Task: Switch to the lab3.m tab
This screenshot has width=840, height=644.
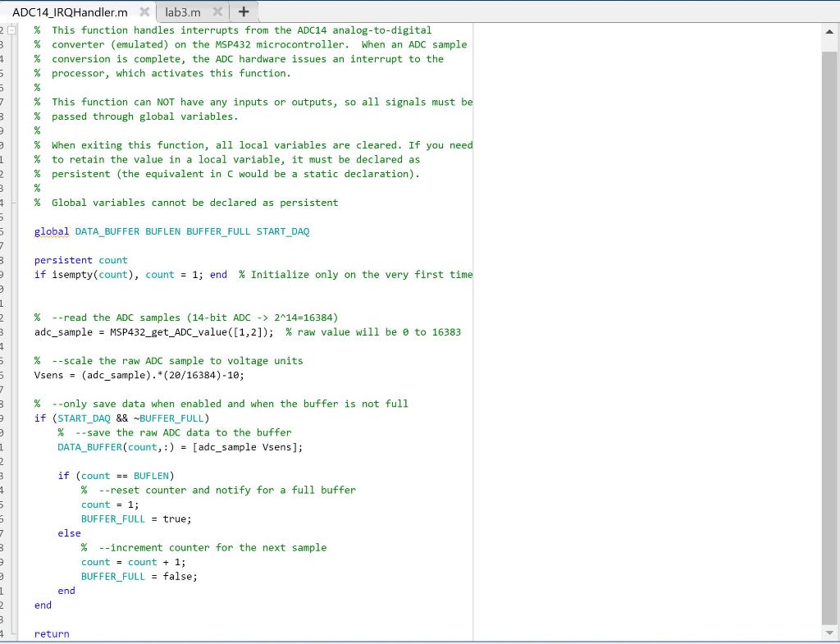Action: point(182,12)
